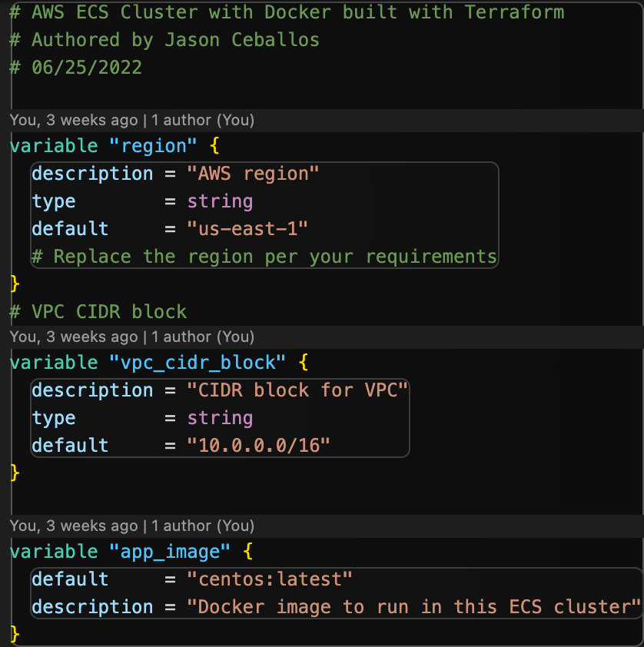Click the opening brace after "region"

pyautogui.click(x=214, y=146)
